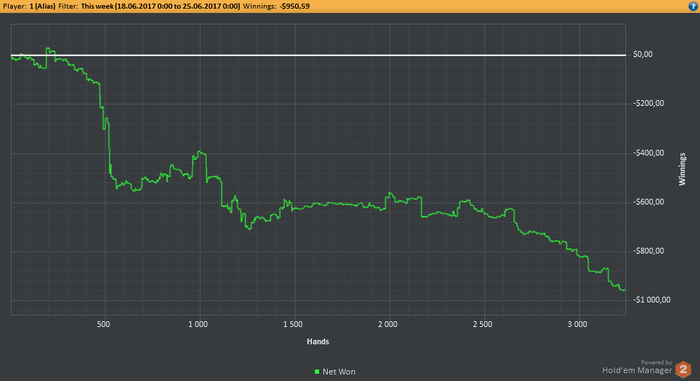Screen dimensions: 700x381
Task: Click the 1 500 hands axis label
Action: coord(293,324)
